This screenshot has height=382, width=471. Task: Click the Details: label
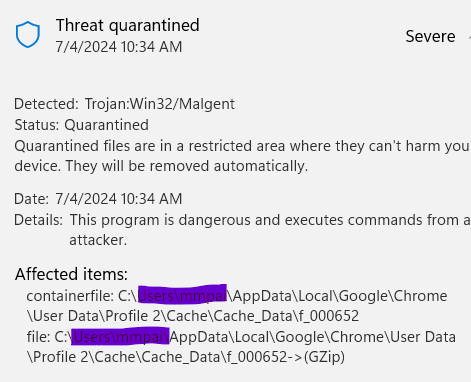tap(38, 220)
